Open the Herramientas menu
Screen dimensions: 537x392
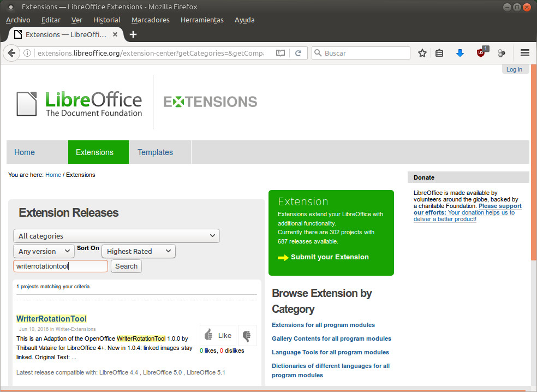tap(202, 20)
